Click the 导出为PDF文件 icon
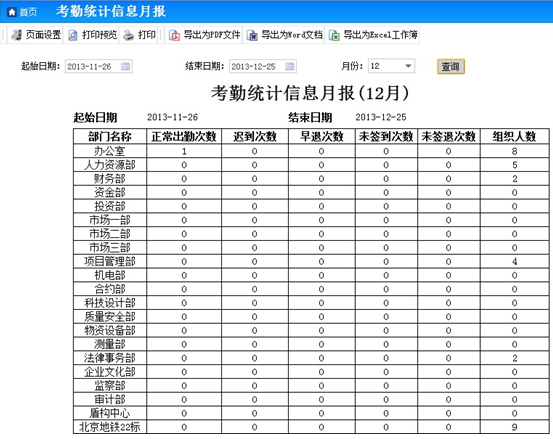The width and height of the screenshot is (553, 439). pos(174,35)
